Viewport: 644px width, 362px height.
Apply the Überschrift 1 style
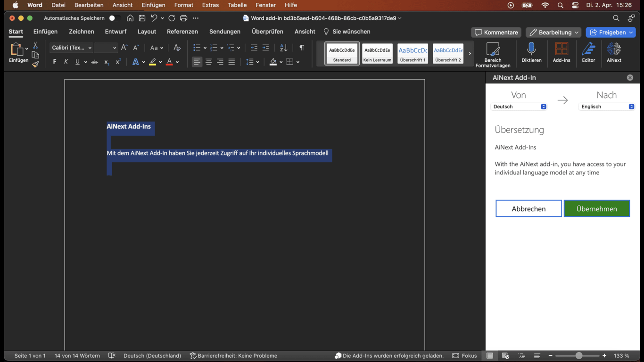tap(413, 53)
